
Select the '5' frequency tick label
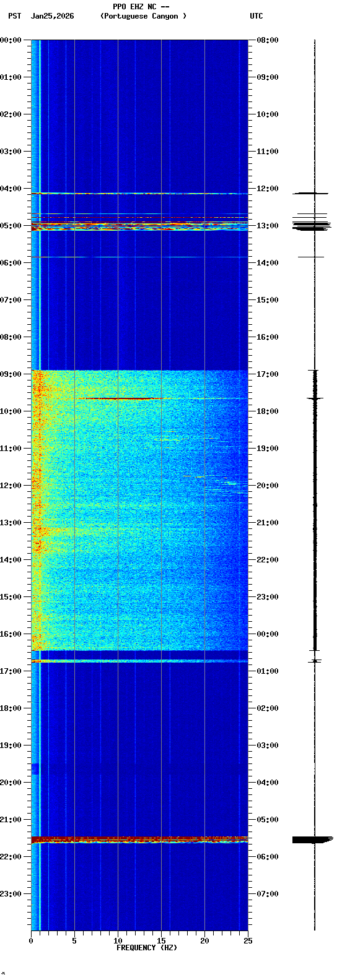click(x=74, y=941)
